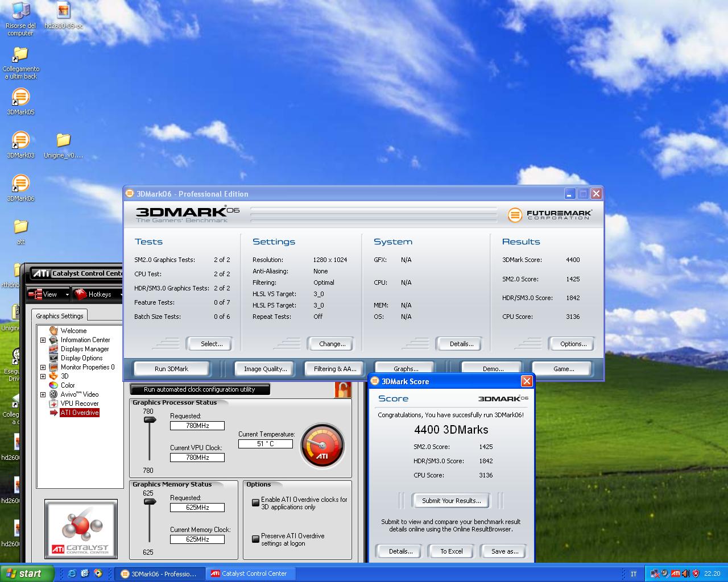
Task: Expand the Avivo Video tree node
Action: coord(43,394)
